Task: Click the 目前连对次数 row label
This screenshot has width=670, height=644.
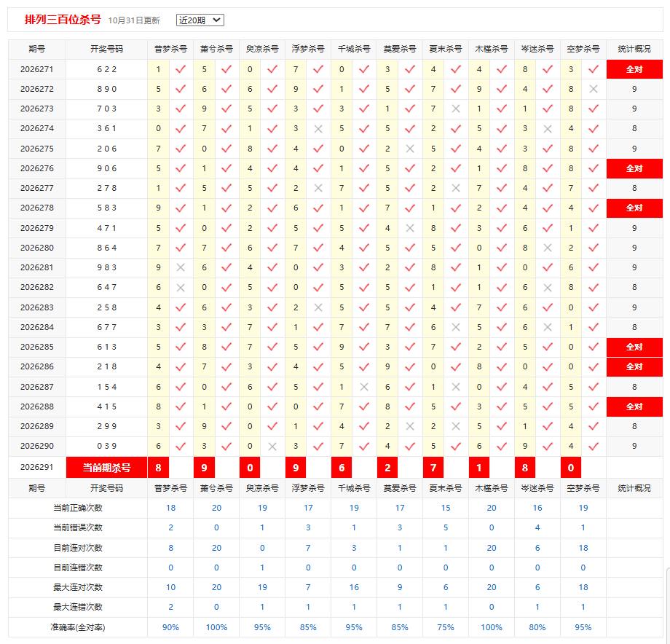Action: pos(78,548)
